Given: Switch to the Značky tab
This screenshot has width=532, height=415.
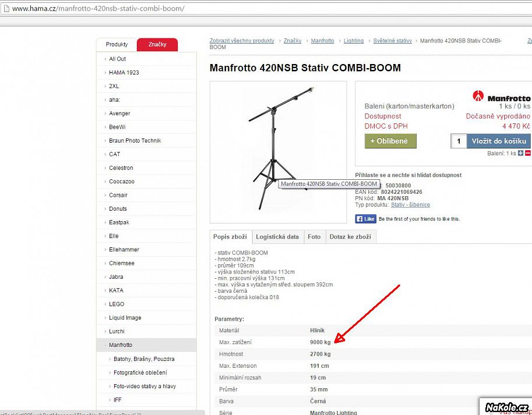Looking at the screenshot, I should [x=157, y=44].
